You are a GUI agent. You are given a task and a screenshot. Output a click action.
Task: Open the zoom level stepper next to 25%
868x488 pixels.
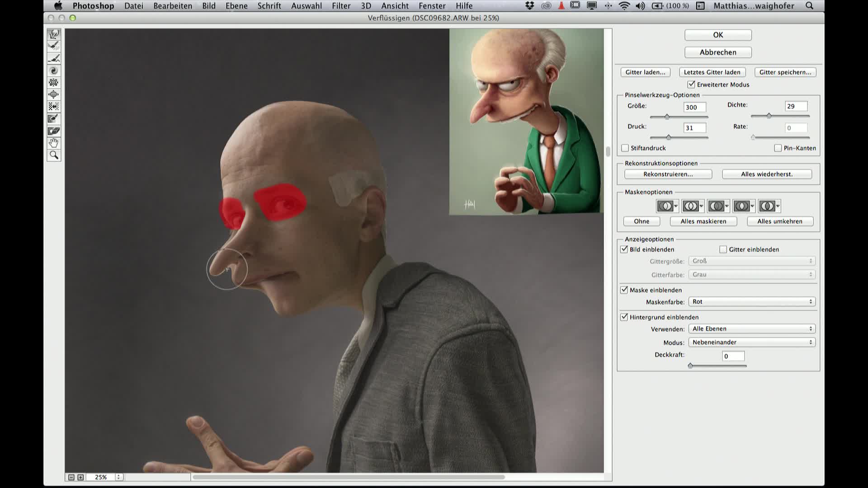point(119,477)
